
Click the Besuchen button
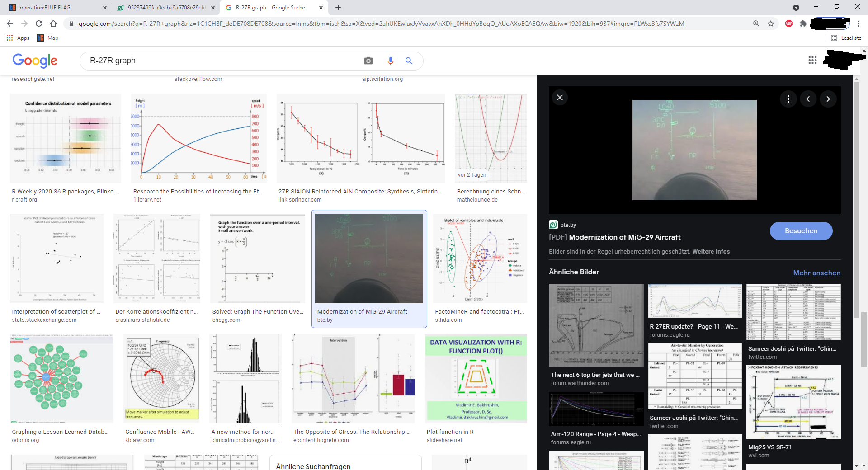pyautogui.click(x=801, y=231)
